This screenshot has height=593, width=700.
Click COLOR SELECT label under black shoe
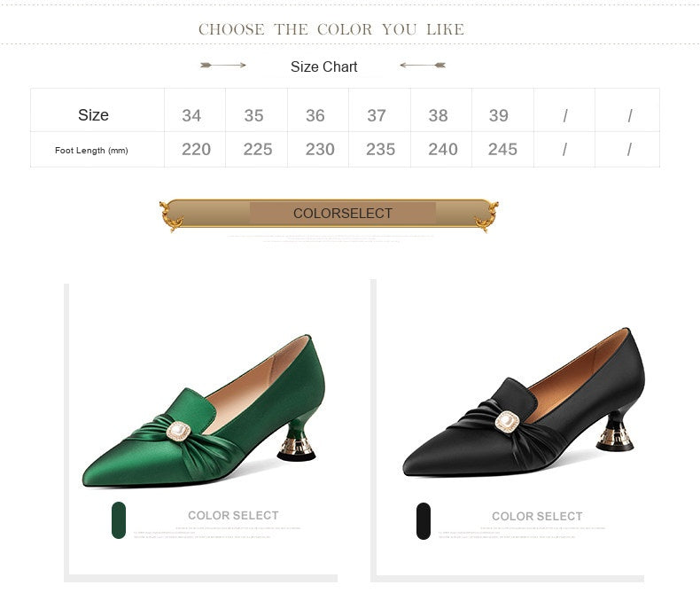pyautogui.click(x=537, y=516)
